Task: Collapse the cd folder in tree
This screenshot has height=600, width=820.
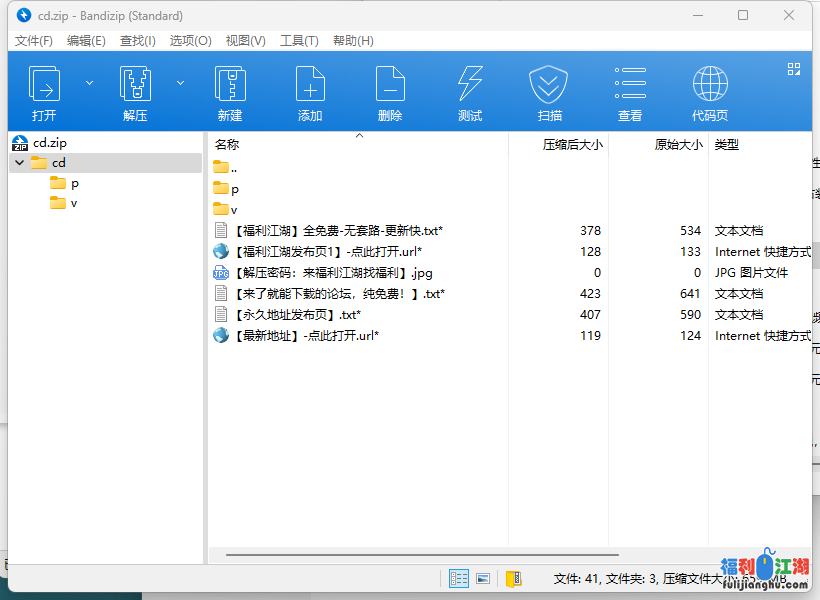Action: pyautogui.click(x=20, y=162)
